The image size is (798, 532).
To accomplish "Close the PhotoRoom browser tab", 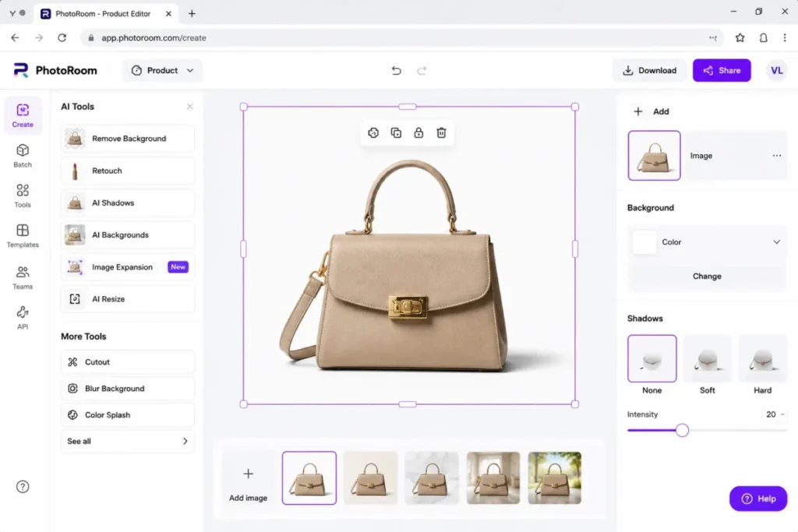I will 168,14.
